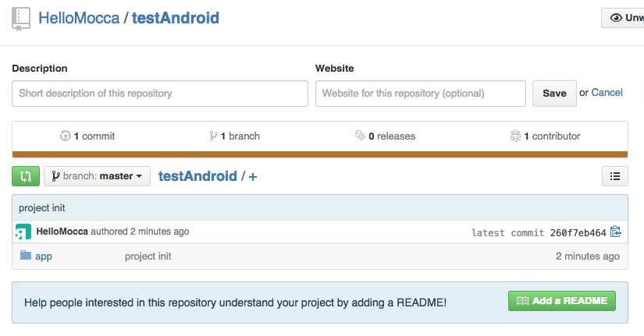Toggle the Unwatch eye button
Viewport: 644px width, 336px height.
pyautogui.click(x=623, y=18)
